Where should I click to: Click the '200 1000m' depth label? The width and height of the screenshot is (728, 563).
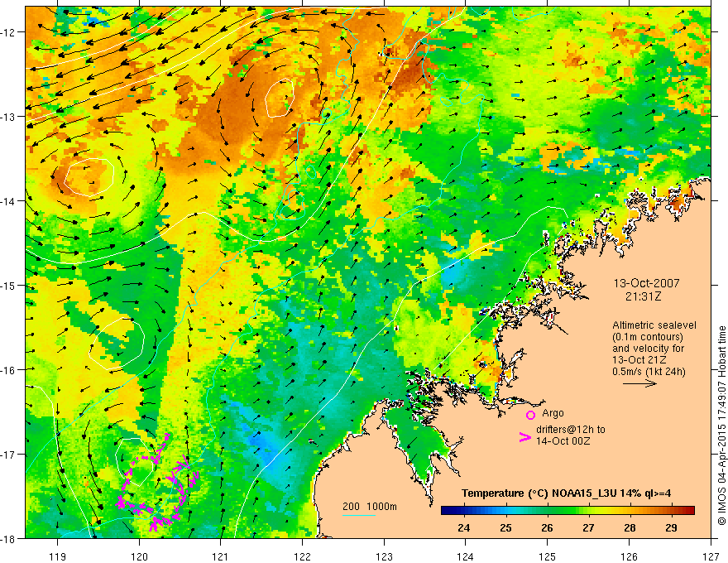pyautogui.click(x=370, y=507)
